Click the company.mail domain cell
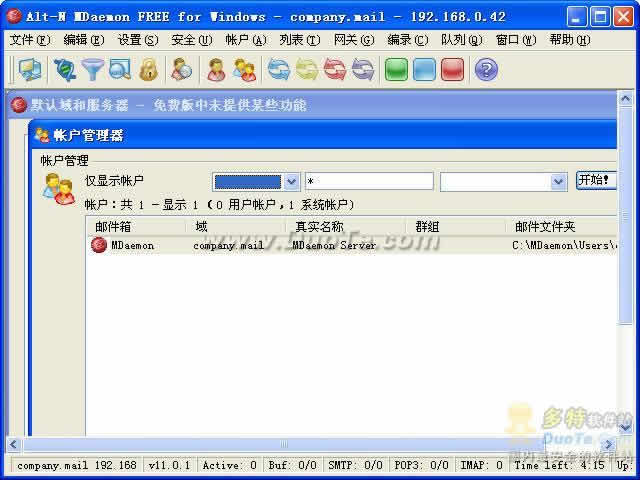This screenshot has width=640, height=480. tap(229, 245)
